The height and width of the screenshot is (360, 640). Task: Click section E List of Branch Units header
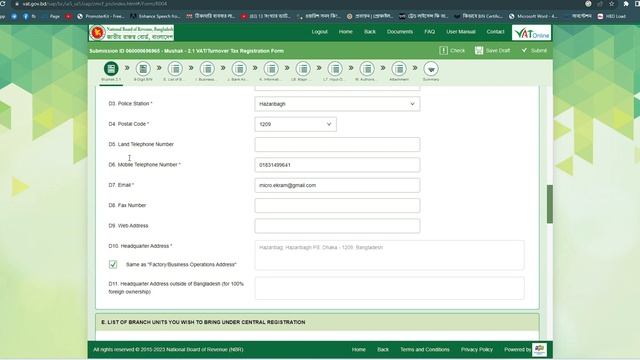(x=318, y=322)
